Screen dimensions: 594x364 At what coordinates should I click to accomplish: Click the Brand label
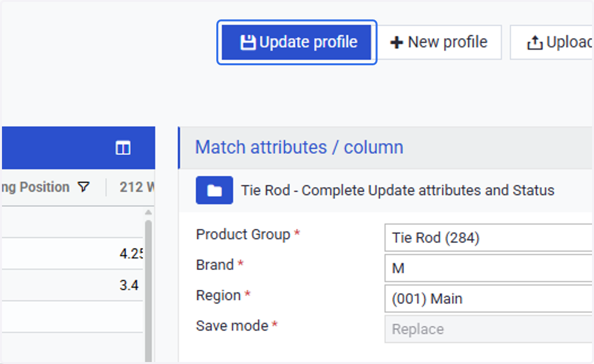coord(215,265)
